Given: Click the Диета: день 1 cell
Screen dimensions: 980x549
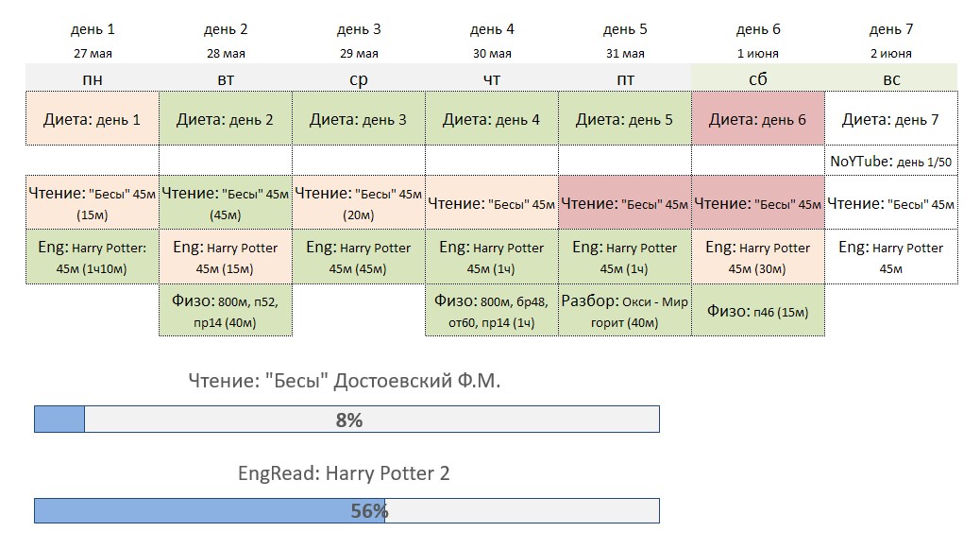Looking at the screenshot, I should (93, 119).
